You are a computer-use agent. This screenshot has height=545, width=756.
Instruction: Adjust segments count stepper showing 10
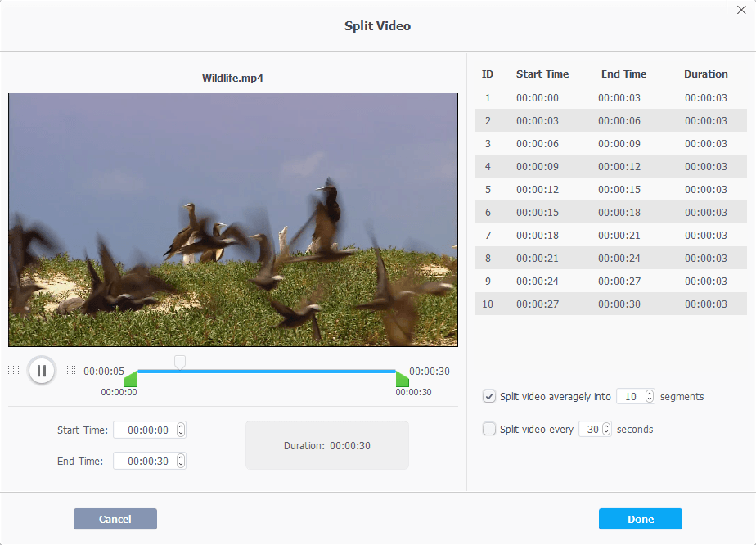650,397
